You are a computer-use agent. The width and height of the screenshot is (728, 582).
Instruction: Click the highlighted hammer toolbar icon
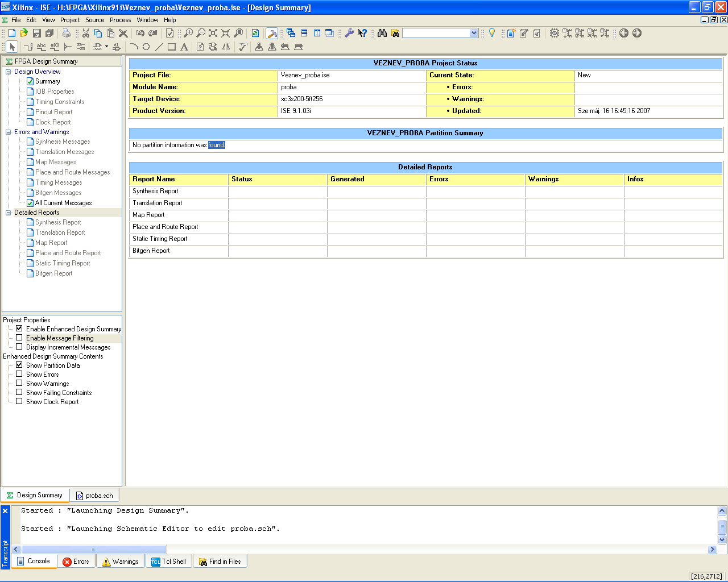272,34
